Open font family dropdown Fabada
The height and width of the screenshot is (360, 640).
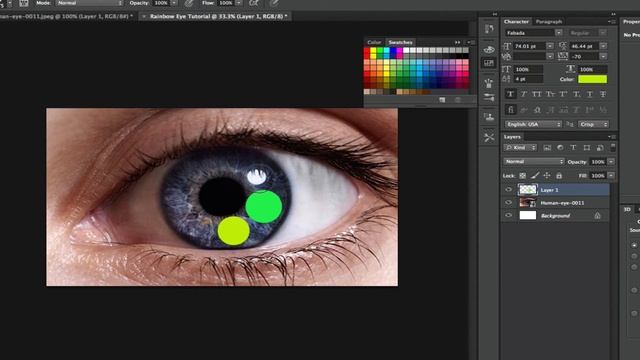(x=534, y=33)
